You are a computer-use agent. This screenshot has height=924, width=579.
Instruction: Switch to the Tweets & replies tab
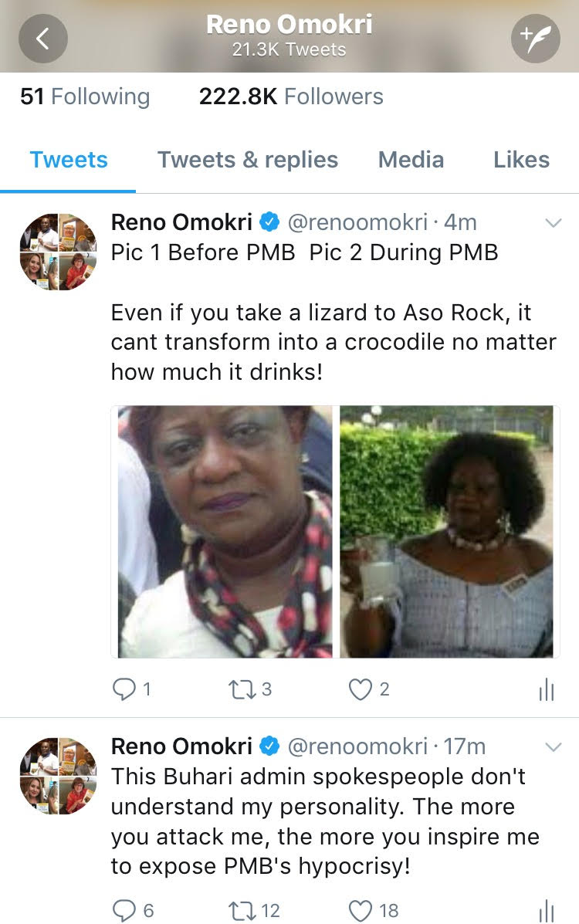click(x=248, y=160)
